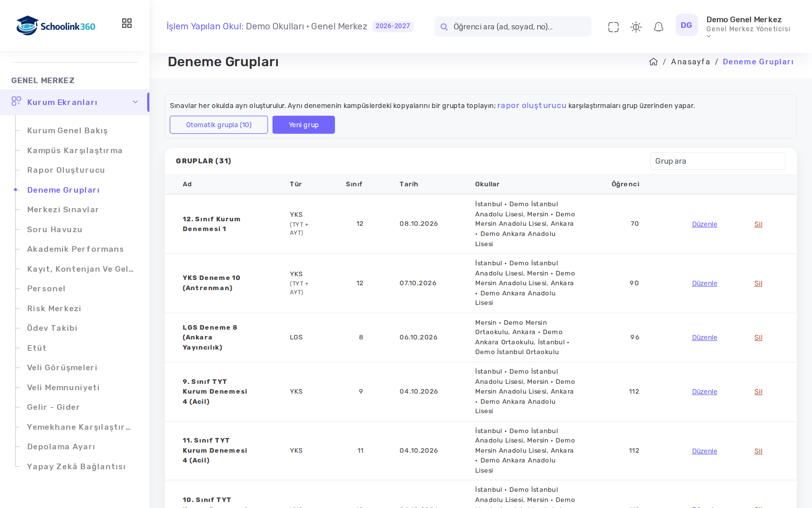Edit 9. Sınıf TYT Kurum Denemesi 4 group
The width and height of the screenshot is (812, 508).
[704, 392]
